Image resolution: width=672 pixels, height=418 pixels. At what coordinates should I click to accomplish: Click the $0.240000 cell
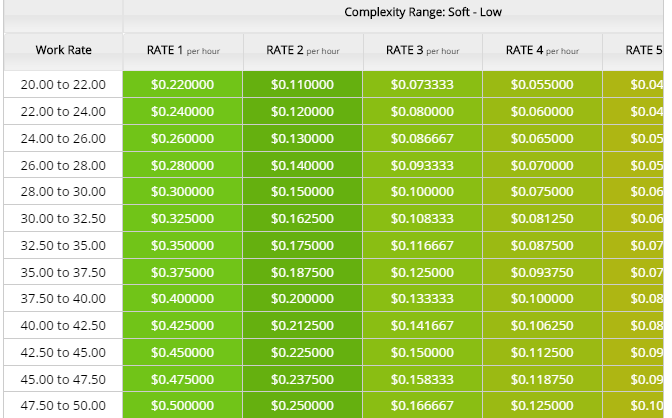click(x=183, y=111)
